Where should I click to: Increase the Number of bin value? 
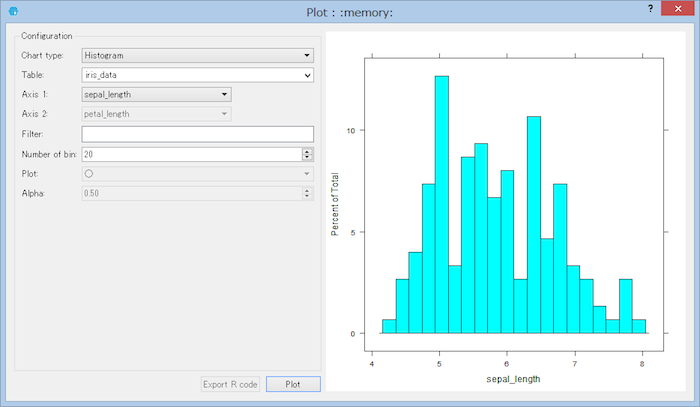[x=307, y=151]
